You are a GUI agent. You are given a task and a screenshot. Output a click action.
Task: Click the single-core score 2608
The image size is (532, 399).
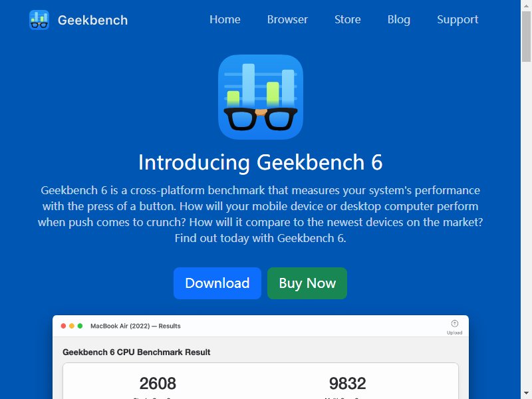coord(158,384)
